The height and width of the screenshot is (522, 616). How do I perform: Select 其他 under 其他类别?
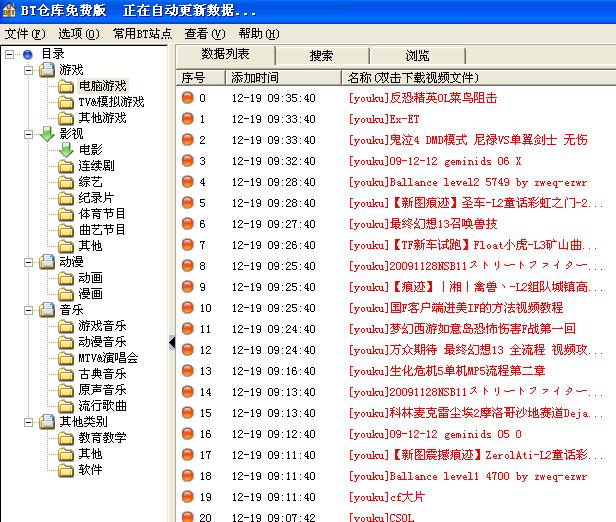90,454
